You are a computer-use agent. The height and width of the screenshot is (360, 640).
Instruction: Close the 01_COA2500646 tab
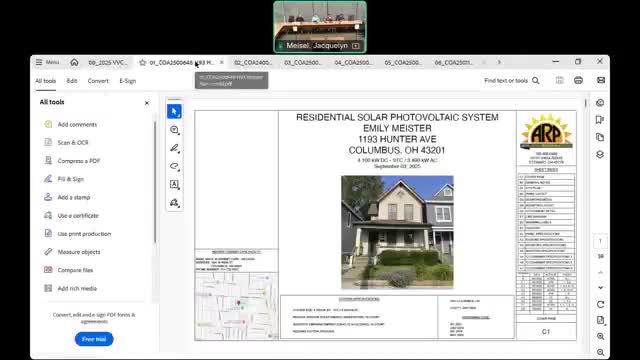point(222,62)
